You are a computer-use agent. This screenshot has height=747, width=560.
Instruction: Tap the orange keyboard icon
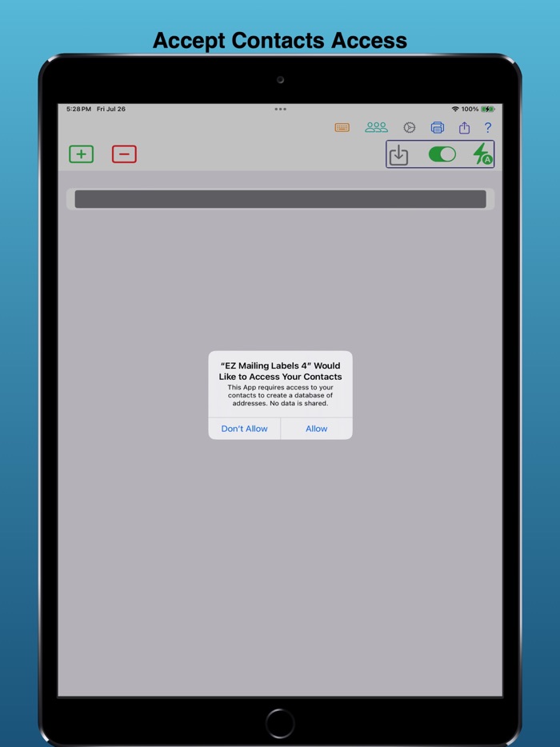[342, 128]
